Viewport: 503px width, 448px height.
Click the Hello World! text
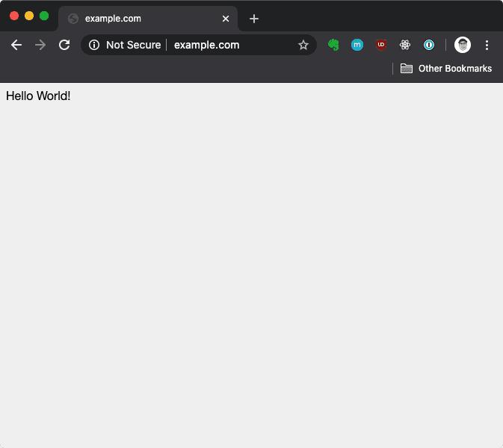pos(38,96)
